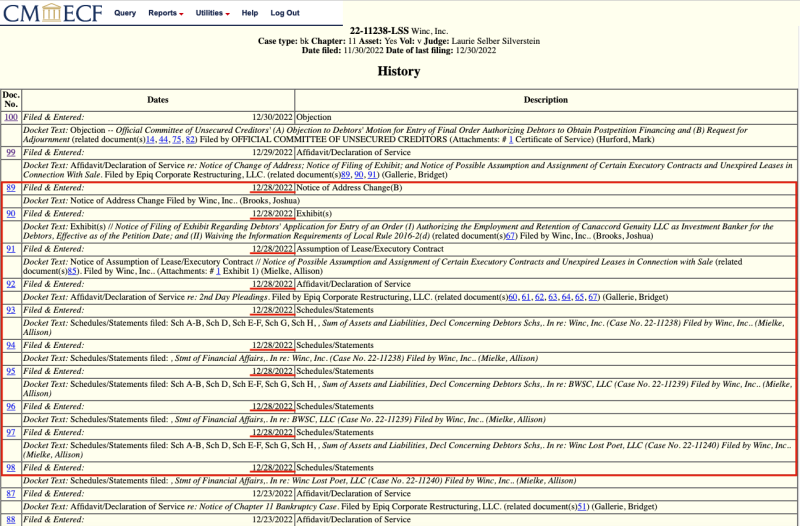Screen dimensions: 800x526
Task: Click Judge Laurie Selber Silverstein text
Action: tap(484, 41)
